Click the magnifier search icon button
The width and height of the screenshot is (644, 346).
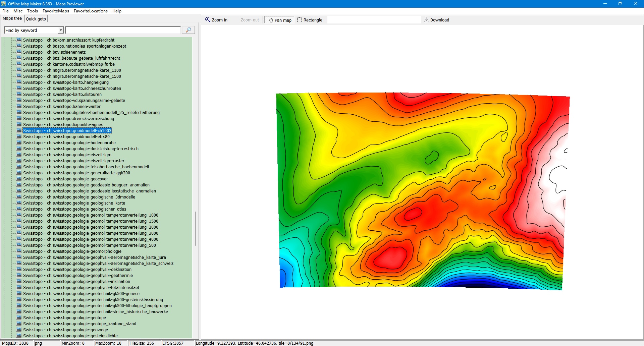pyautogui.click(x=188, y=30)
